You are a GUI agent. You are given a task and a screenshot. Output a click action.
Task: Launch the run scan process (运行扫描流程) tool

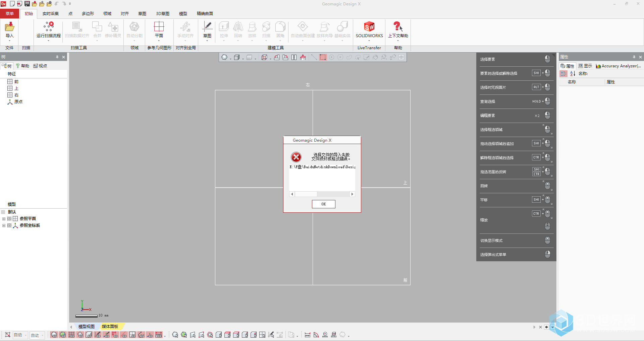tap(49, 29)
